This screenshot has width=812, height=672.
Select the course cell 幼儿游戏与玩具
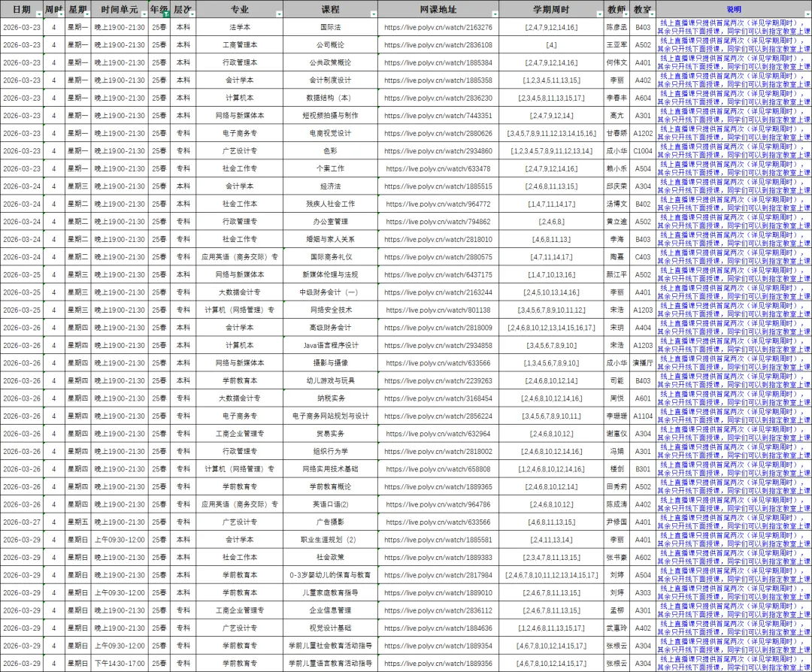click(330, 380)
